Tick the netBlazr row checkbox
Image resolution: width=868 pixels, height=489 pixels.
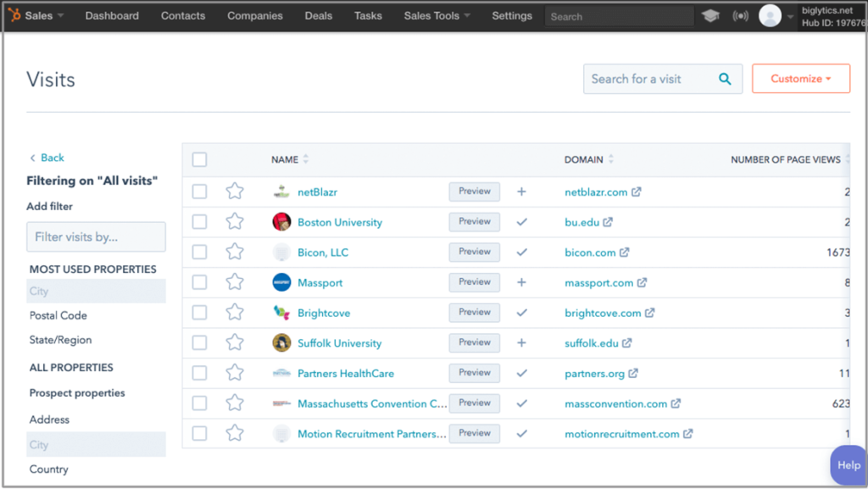click(x=199, y=192)
